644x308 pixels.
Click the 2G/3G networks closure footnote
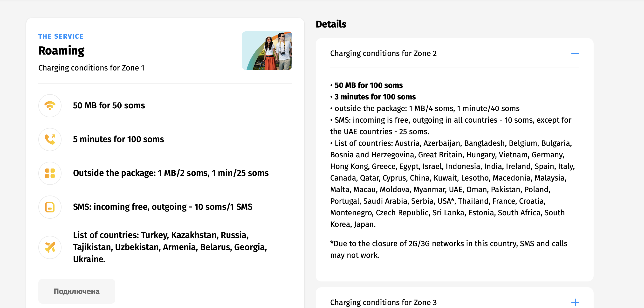[448, 249]
